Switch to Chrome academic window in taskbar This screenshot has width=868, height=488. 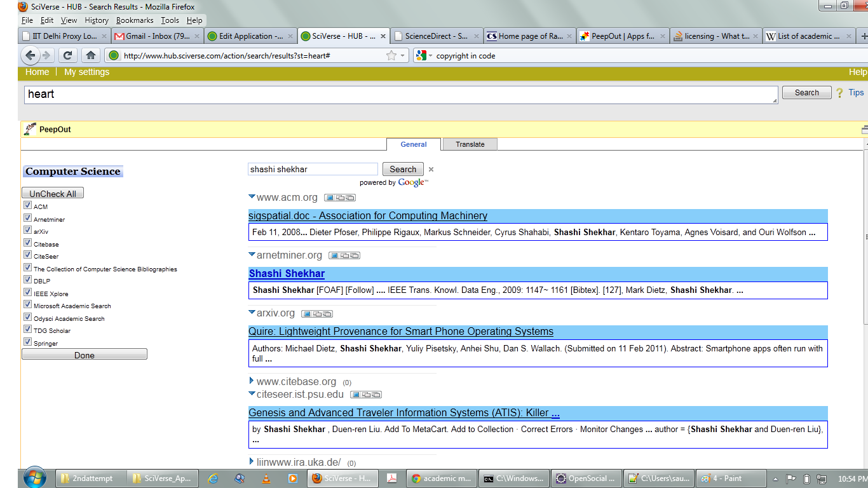(442, 478)
